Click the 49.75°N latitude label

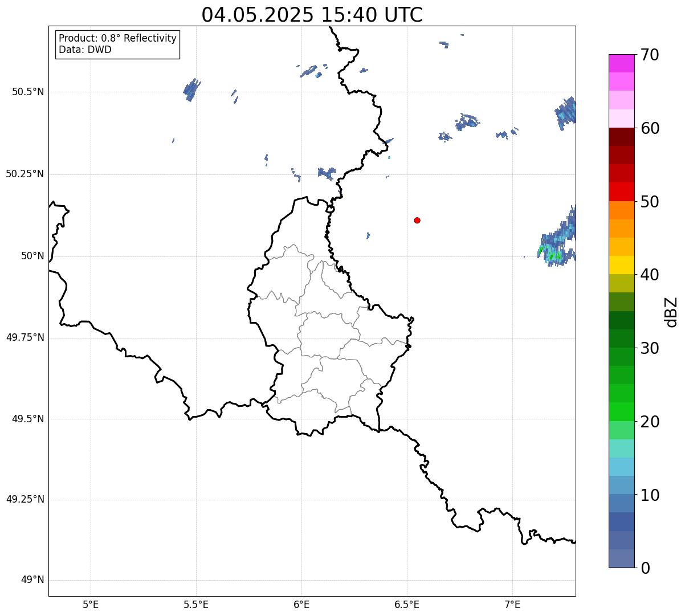coord(25,337)
